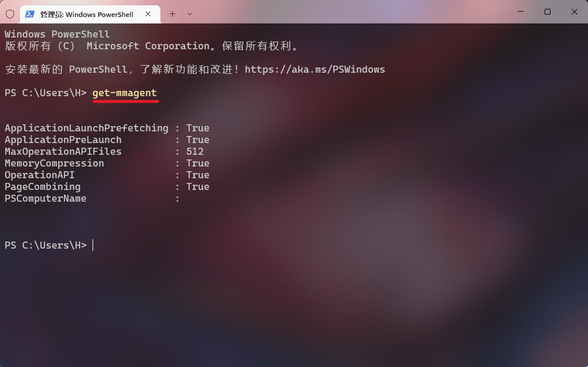Click the ApplicationLaunchPrefetching output line
This screenshot has width=588, height=367.
pyautogui.click(x=107, y=128)
